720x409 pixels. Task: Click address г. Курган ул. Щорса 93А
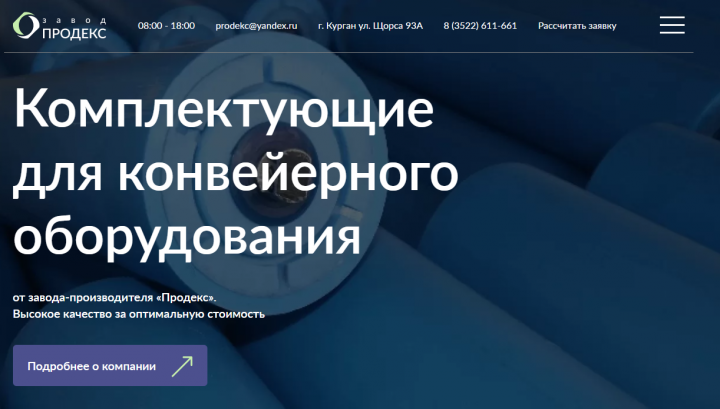pos(370,26)
